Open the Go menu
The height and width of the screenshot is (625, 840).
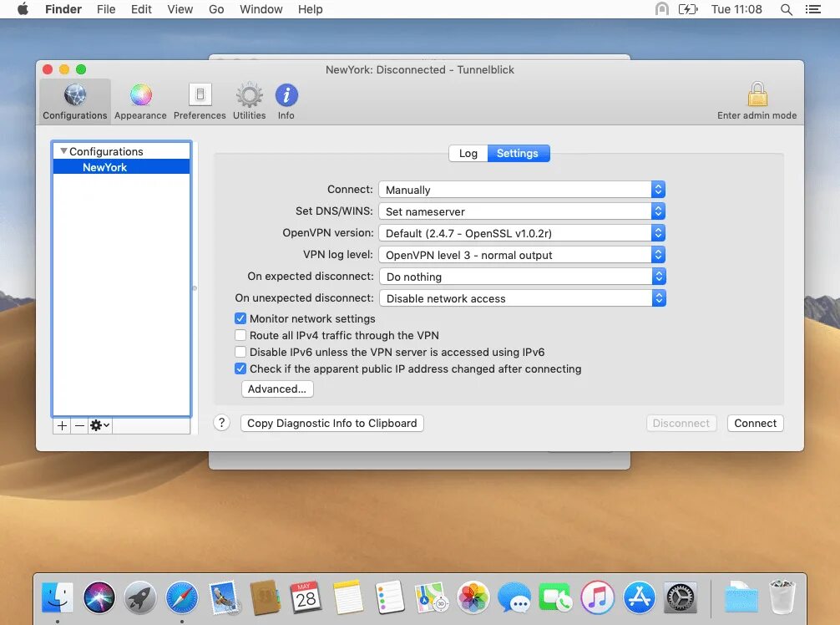216,9
